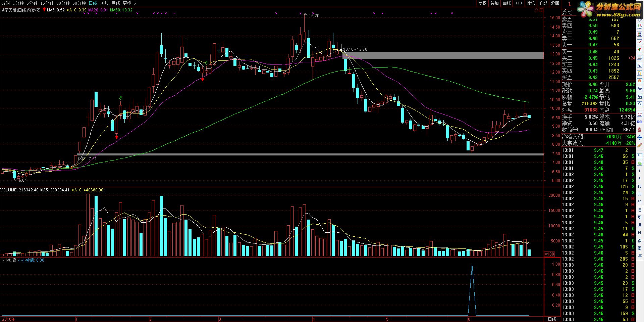Click the red S sidebar icon
The height and width of the screenshot is (322, 644).
coord(640,130)
